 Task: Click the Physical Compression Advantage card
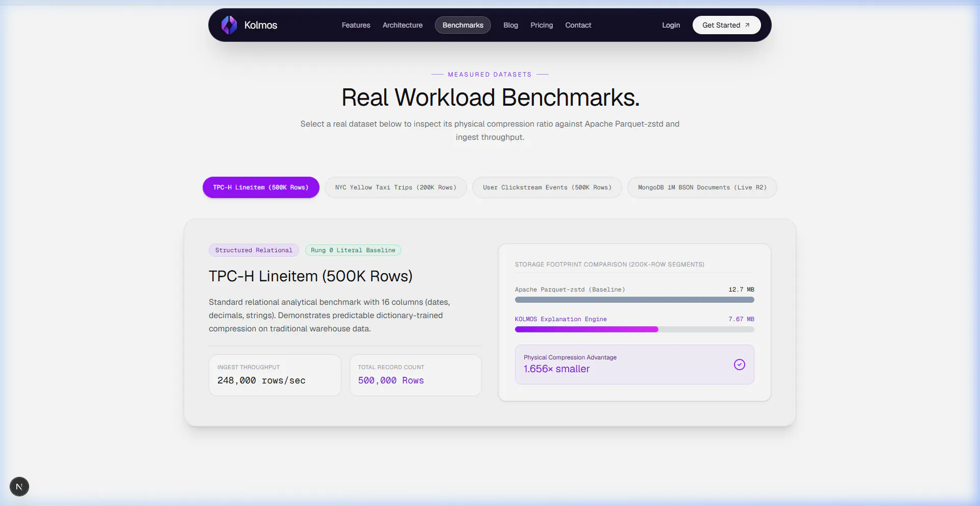tap(634, 365)
